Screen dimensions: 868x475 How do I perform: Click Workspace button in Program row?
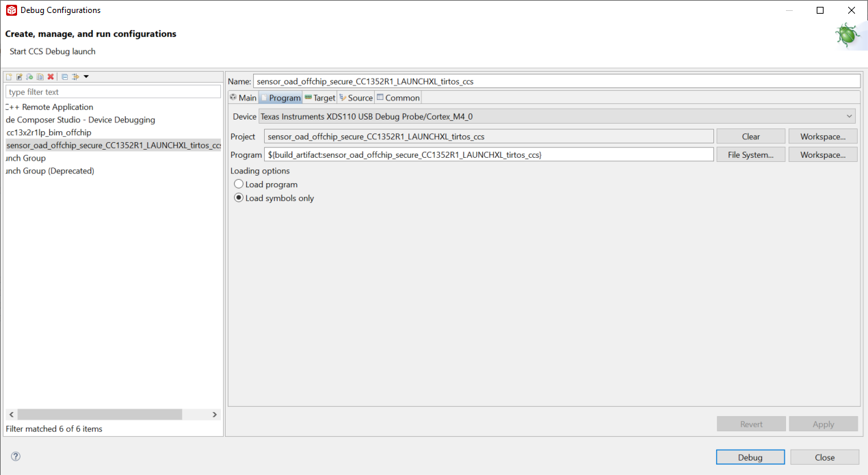click(823, 155)
